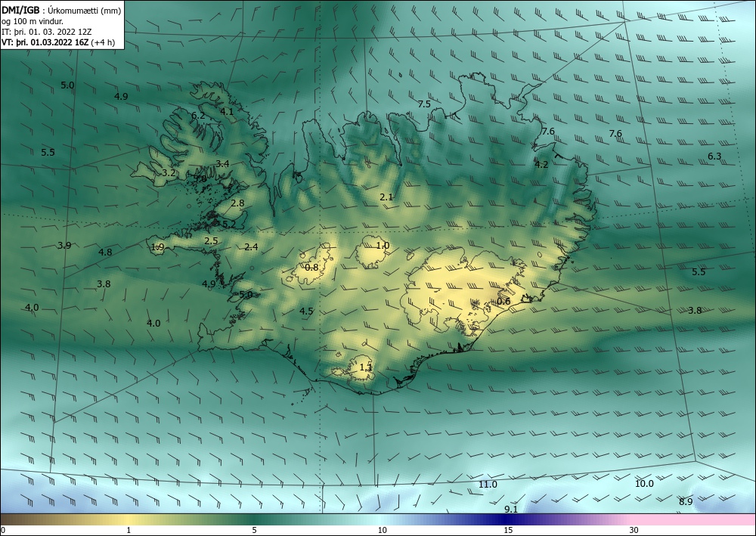756x536 pixels.
Task: Click the 2.4 value on the map
Action: pos(251,247)
